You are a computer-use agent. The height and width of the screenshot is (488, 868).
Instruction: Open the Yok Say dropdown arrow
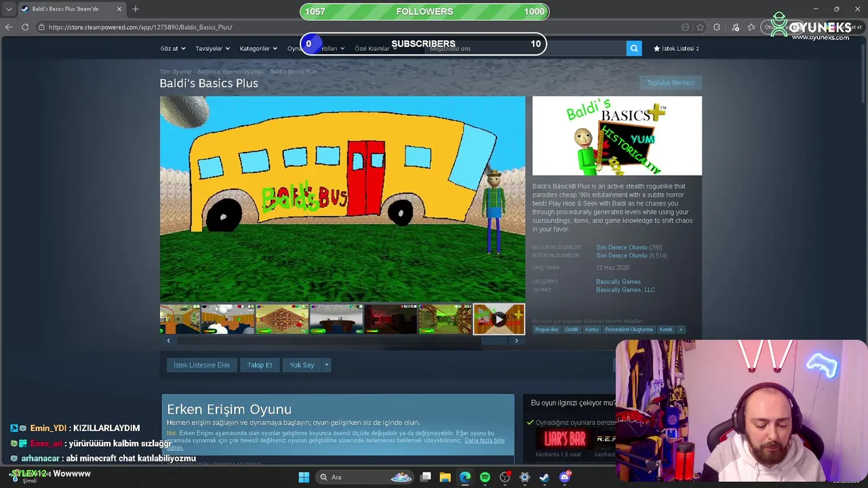pyautogui.click(x=326, y=365)
